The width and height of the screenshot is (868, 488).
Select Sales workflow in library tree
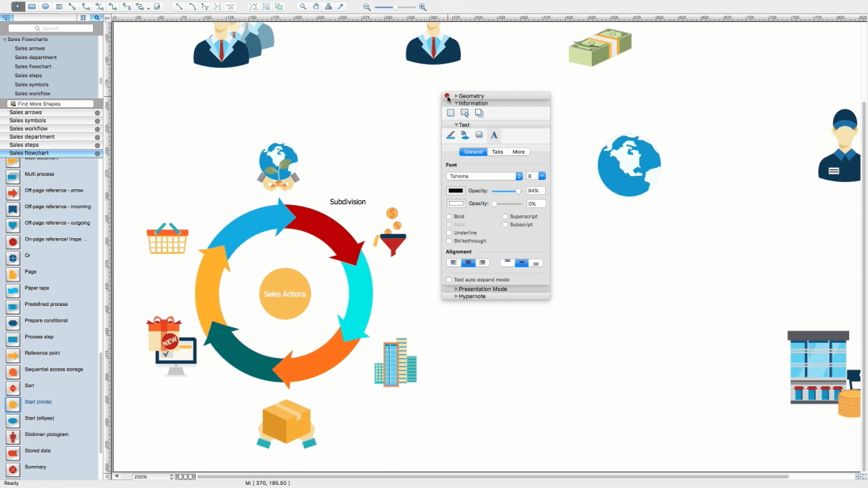click(32, 94)
